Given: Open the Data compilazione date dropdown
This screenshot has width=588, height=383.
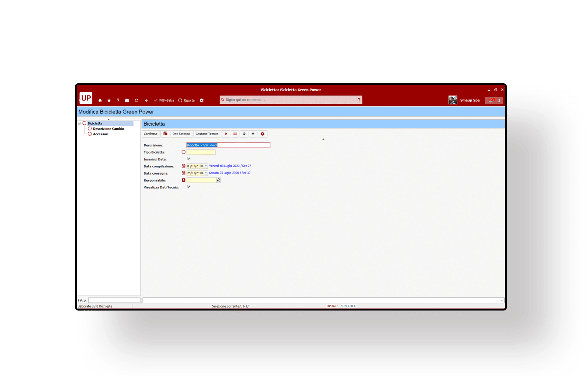Looking at the screenshot, I should 206,166.
